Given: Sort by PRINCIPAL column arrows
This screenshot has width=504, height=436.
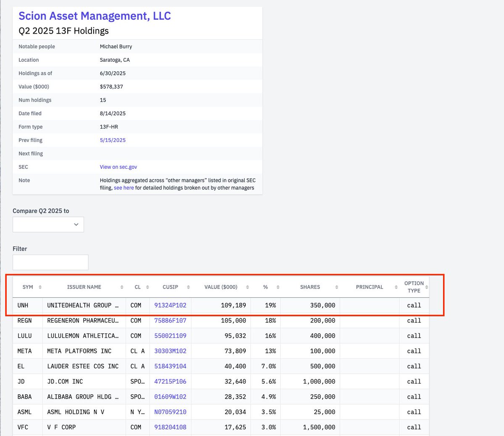Looking at the screenshot, I should (396, 287).
